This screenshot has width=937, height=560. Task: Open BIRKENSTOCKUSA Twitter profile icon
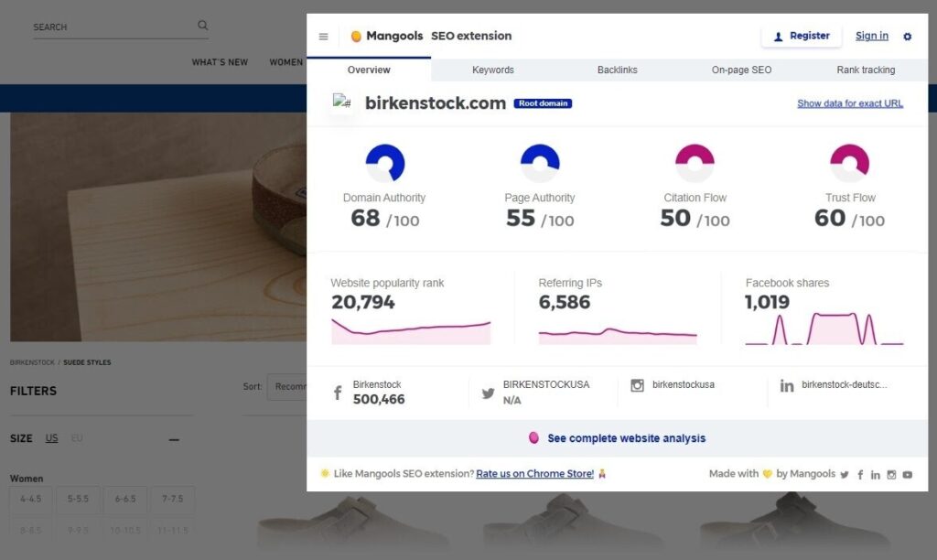coord(489,393)
